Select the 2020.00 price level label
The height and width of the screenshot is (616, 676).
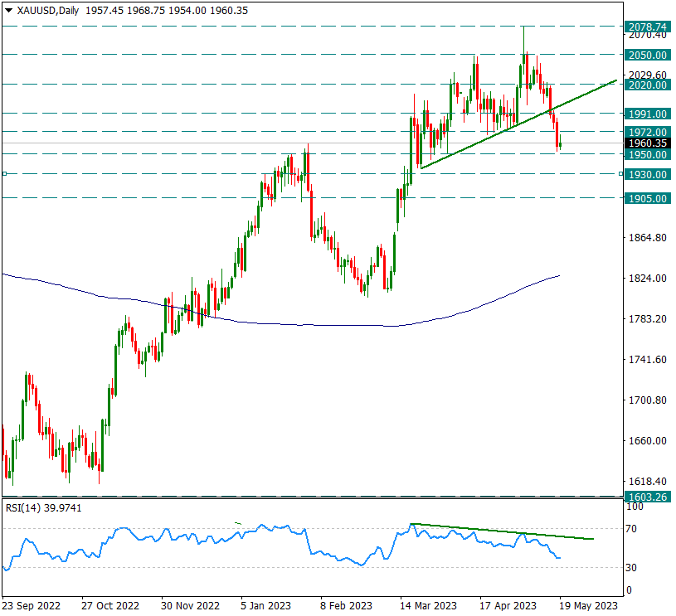pyautogui.click(x=648, y=85)
